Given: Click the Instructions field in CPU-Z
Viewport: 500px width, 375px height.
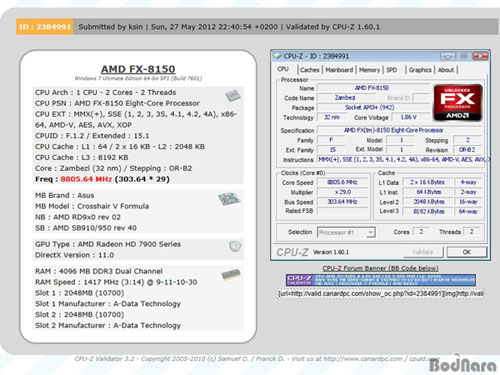Looking at the screenshot, I should point(402,160).
